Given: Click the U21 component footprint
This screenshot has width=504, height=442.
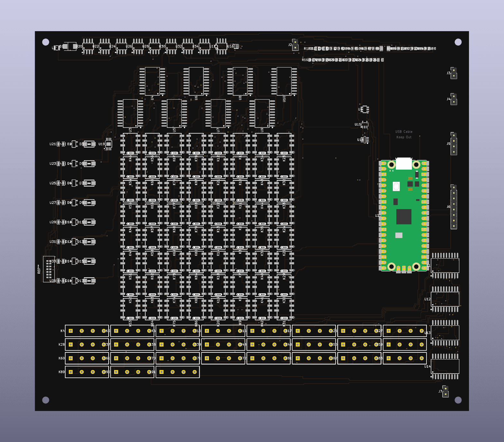Looking at the screenshot, I should tap(61, 144).
